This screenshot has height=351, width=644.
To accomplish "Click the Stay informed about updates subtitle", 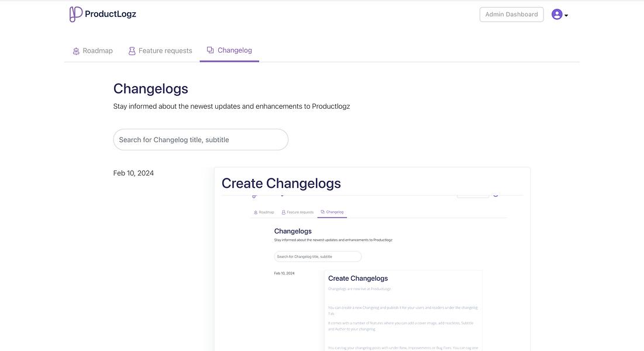I will [x=232, y=106].
